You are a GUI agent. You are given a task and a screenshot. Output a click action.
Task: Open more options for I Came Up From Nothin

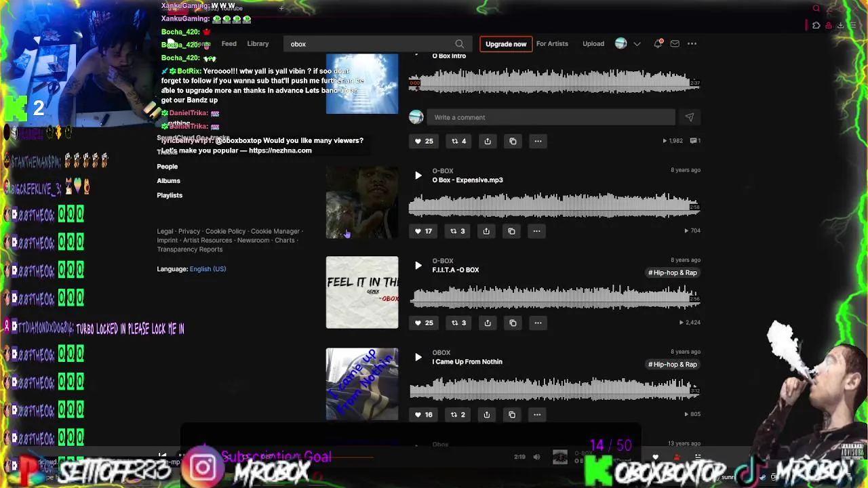click(x=536, y=414)
